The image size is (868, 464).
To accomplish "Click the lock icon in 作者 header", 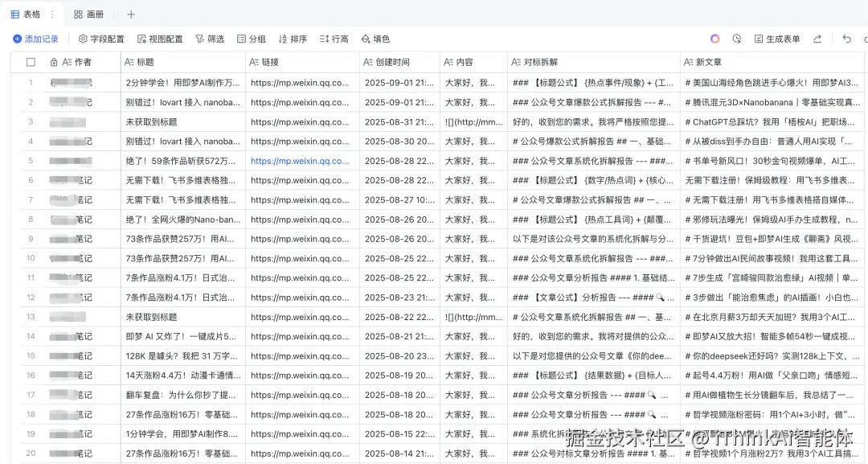I will [54, 62].
